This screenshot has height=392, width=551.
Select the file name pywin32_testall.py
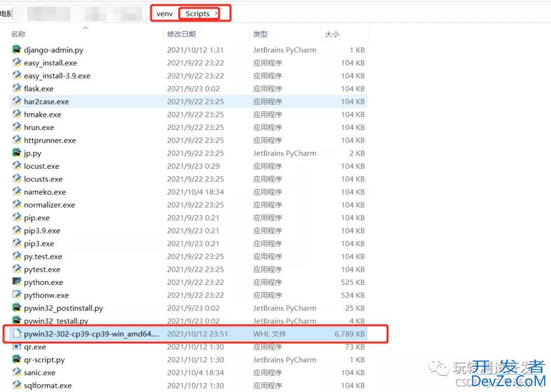click(56, 321)
